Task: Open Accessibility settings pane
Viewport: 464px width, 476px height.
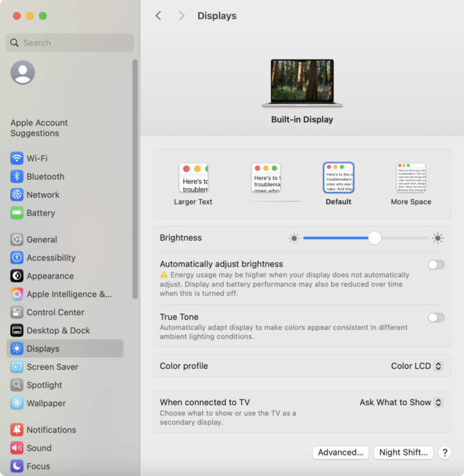Action: pos(65,258)
